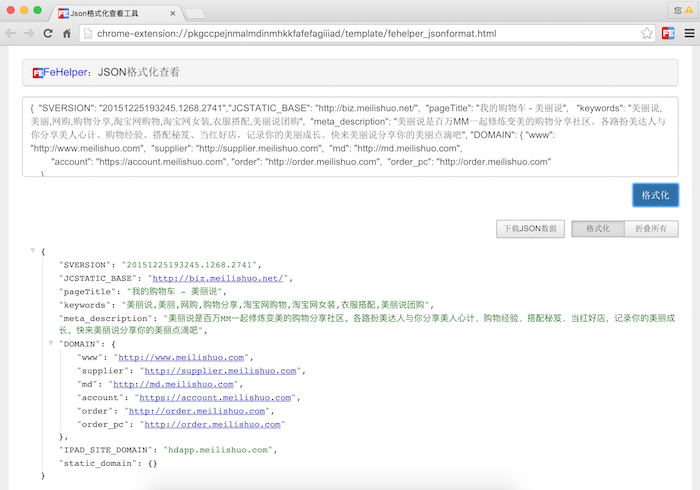Select the gray 格式化 toggle button
This screenshot has height=490, width=700.
(x=598, y=229)
